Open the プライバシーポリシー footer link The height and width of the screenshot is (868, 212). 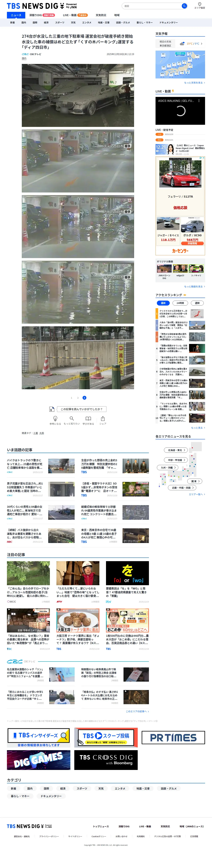tap(49, 836)
